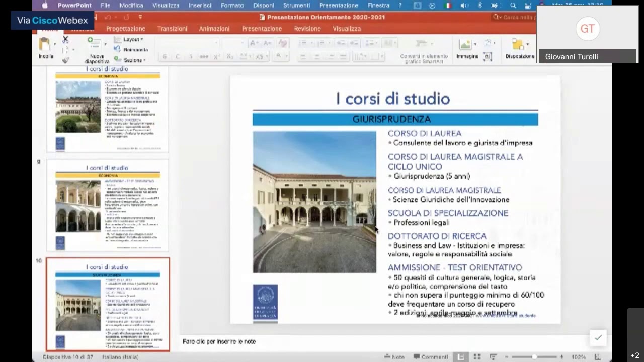Click the clear formatting icon
Image resolution: width=644 pixels, height=362 pixels.
click(283, 43)
